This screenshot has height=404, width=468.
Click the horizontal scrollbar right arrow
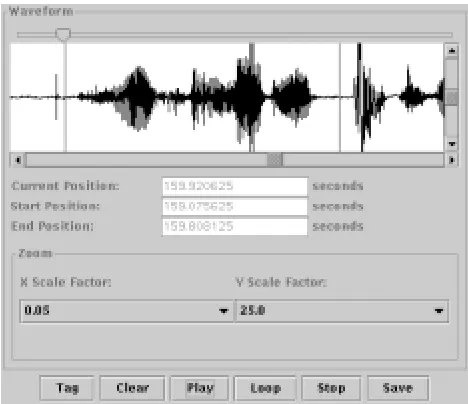point(452,160)
